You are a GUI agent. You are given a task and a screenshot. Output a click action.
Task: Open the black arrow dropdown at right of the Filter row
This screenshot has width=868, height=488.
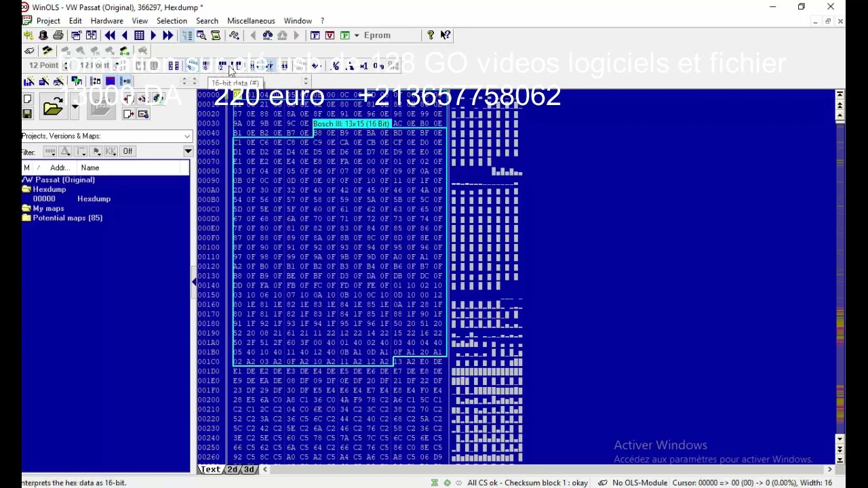tap(188, 151)
